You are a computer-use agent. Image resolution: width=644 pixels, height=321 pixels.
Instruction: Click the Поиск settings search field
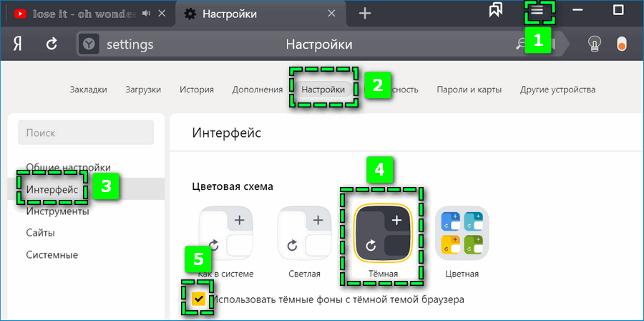[86, 133]
